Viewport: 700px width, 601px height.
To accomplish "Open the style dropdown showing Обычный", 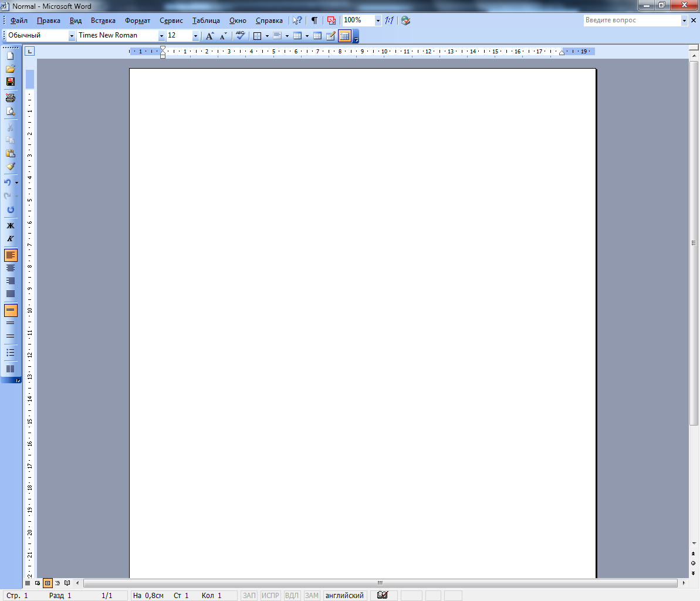I will coord(72,36).
